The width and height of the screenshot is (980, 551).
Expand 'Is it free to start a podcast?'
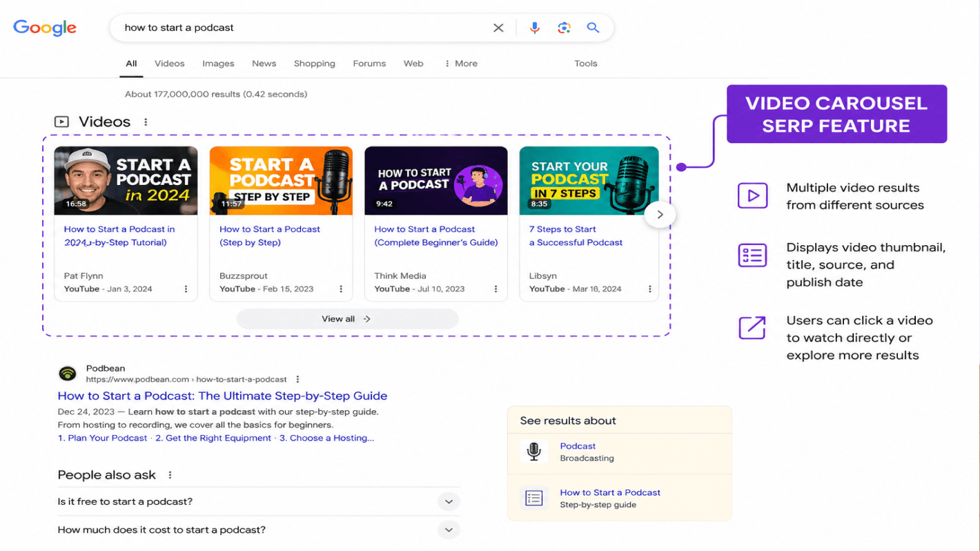pos(448,501)
